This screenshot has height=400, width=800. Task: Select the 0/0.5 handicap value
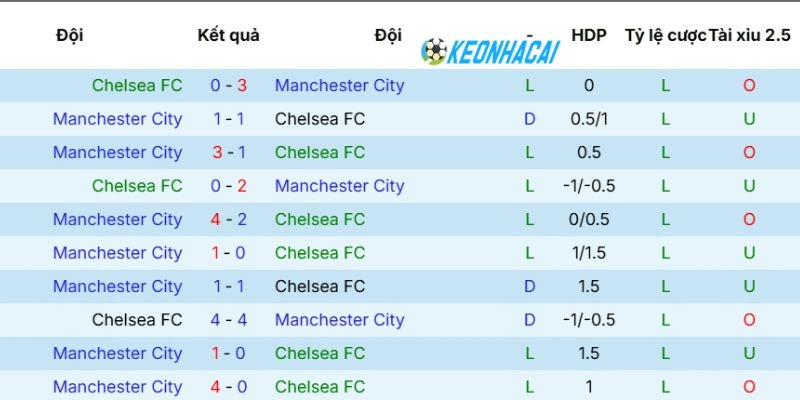click(589, 219)
